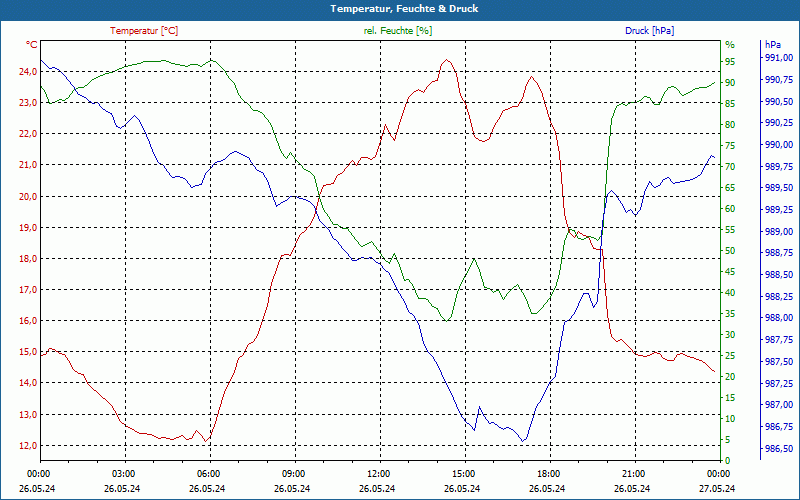
Task: Click the 990,50 pressure axis value
Action: click(779, 102)
